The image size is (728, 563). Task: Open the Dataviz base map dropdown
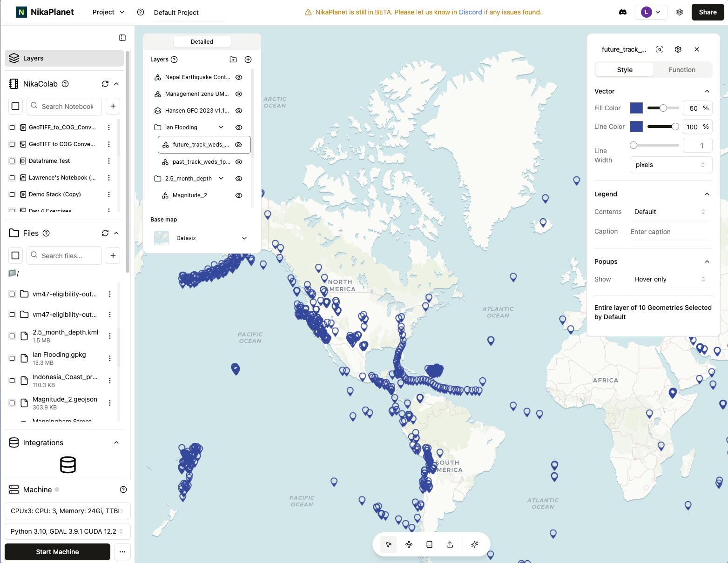[x=202, y=238]
